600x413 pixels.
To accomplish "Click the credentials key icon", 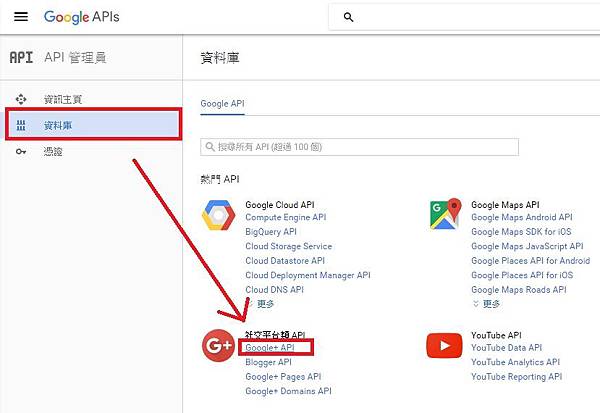I will point(21,152).
